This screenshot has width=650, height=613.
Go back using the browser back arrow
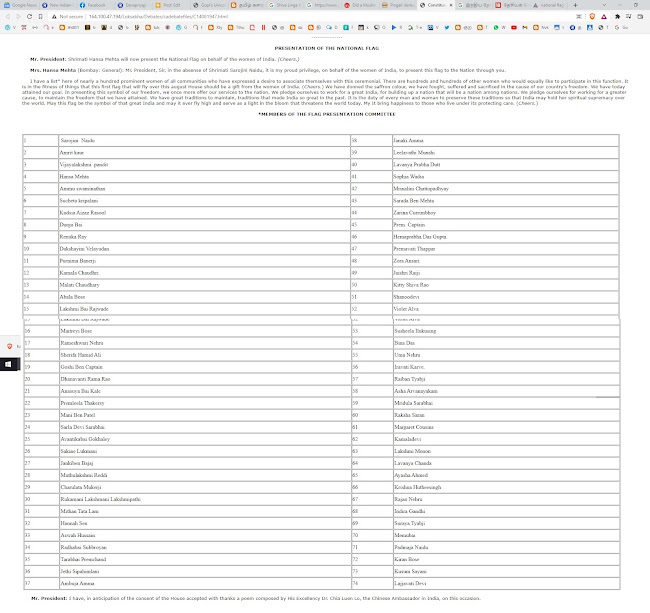coord(7,17)
